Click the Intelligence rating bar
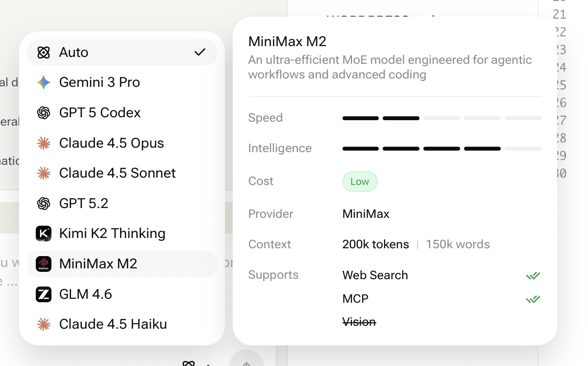588x366 pixels. 441,149
